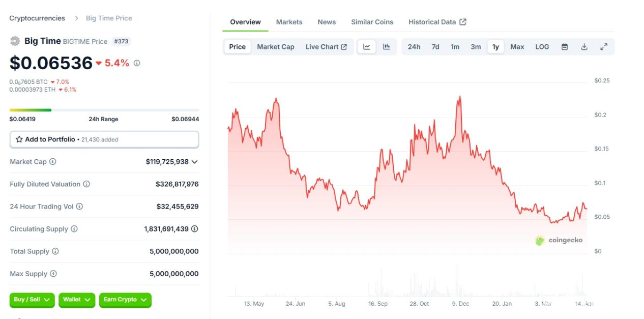Go to Cryptocurrencies breadcrumb link

(x=37, y=18)
